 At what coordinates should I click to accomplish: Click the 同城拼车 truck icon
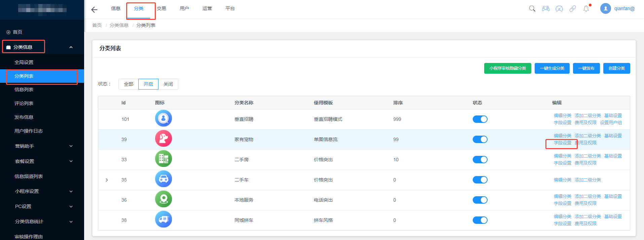pyautogui.click(x=164, y=219)
